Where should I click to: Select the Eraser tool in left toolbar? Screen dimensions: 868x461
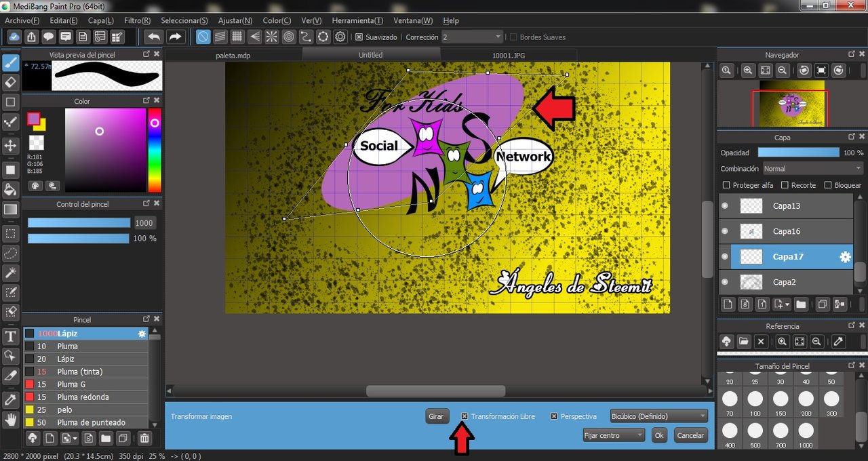(x=11, y=82)
